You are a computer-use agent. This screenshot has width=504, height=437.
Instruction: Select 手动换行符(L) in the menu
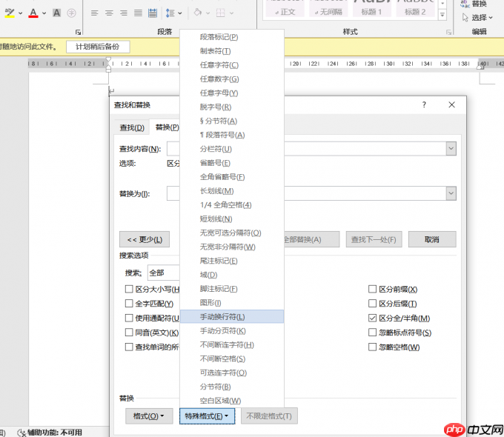click(x=232, y=317)
